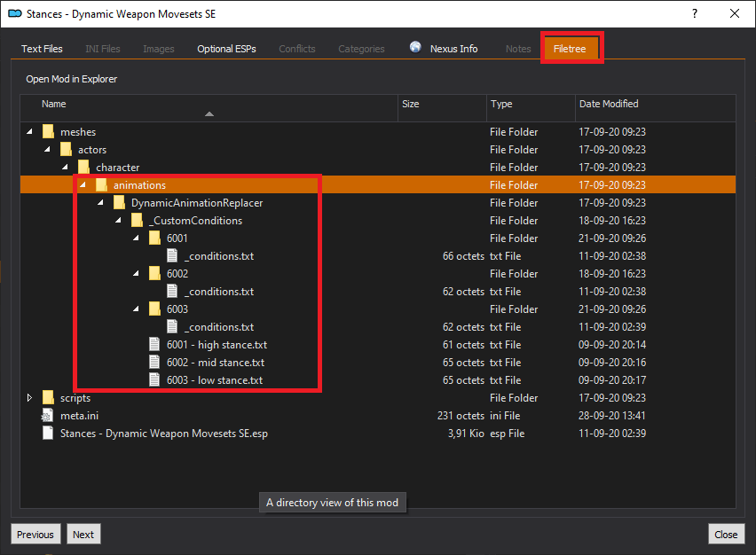Collapse the 6003 folder
This screenshot has height=555, width=756.
136,309
